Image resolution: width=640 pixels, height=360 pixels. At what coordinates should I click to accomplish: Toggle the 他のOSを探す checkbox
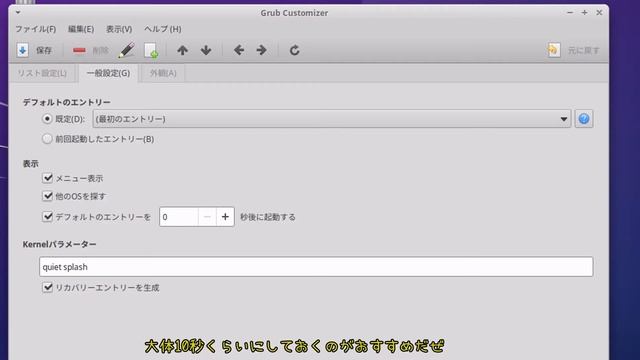click(47, 196)
